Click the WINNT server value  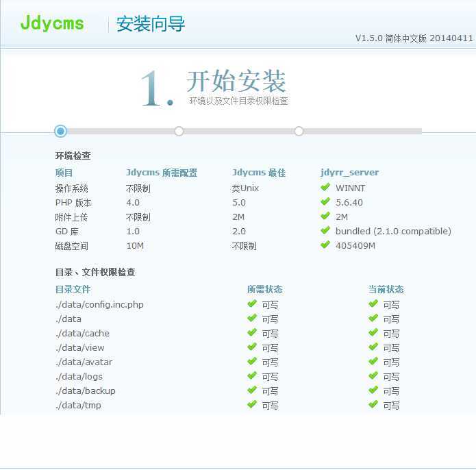(350, 188)
